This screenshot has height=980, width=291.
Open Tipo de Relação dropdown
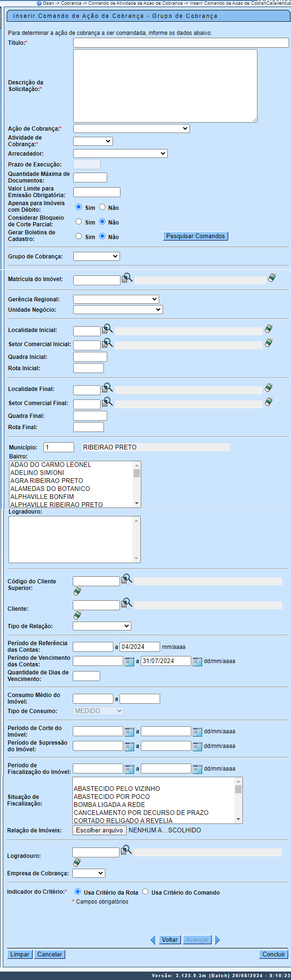click(102, 626)
